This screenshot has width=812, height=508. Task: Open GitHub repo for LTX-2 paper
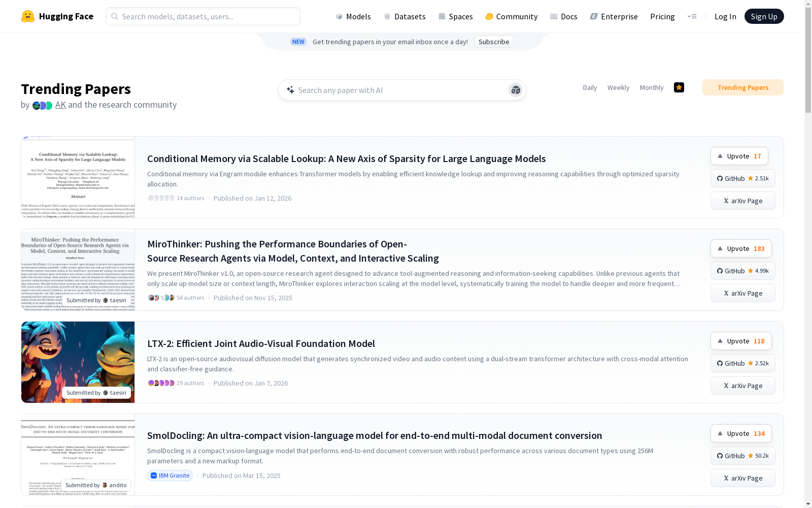pyautogui.click(x=742, y=363)
